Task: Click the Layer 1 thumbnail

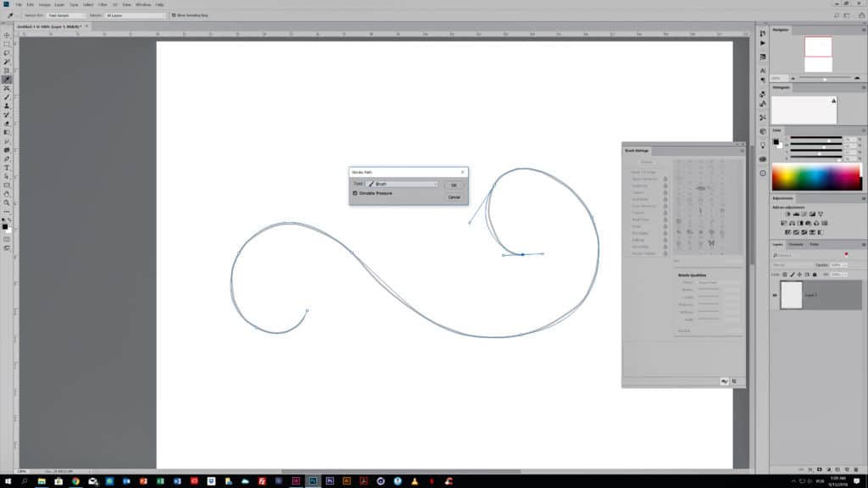Action: pyautogui.click(x=791, y=295)
